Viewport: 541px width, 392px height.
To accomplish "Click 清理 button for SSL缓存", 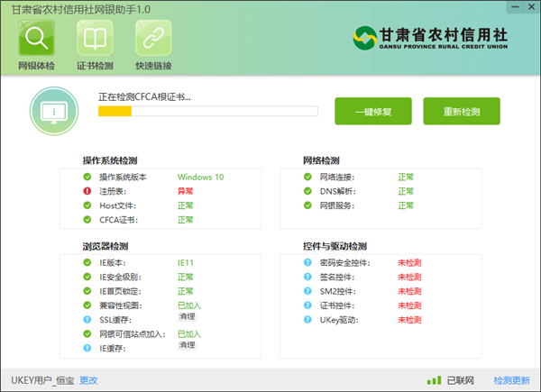I will tap(188, 316).
